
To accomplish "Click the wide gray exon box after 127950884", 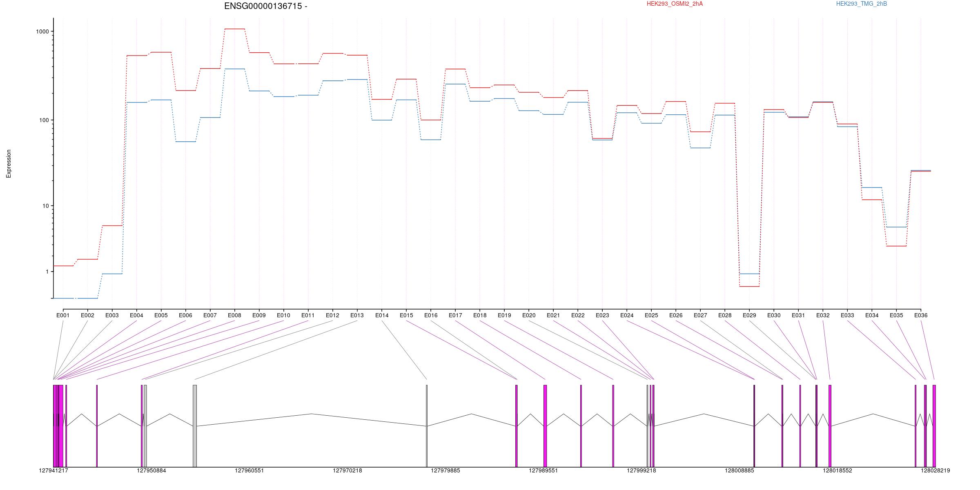I will tap(195, 426).
